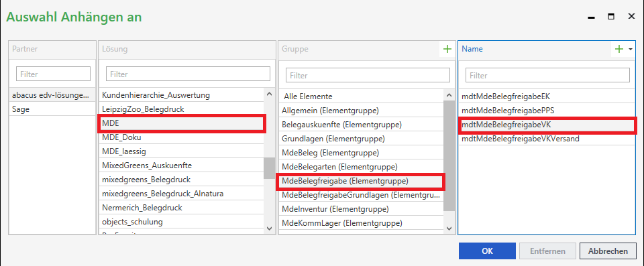Select the Sage partner entry
Viewport: 644px width, 266px height.
(x=52, y=109)
